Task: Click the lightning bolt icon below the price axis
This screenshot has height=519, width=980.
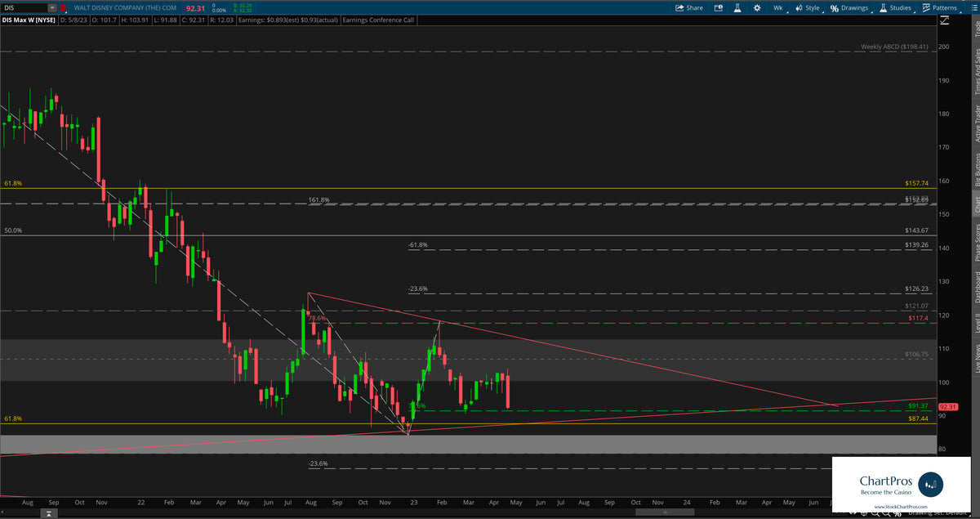Action: 944,20
